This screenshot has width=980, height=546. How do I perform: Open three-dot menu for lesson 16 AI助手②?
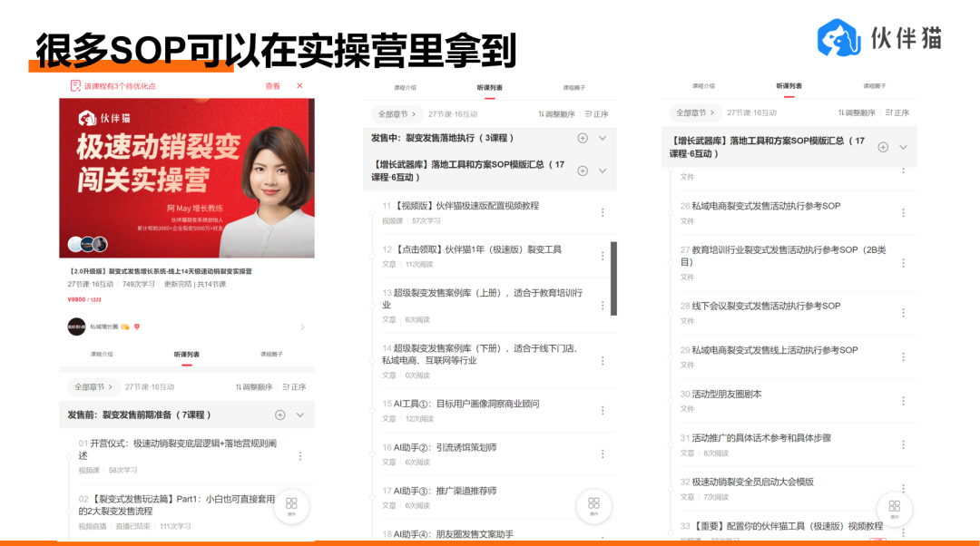tap(603, 453)
